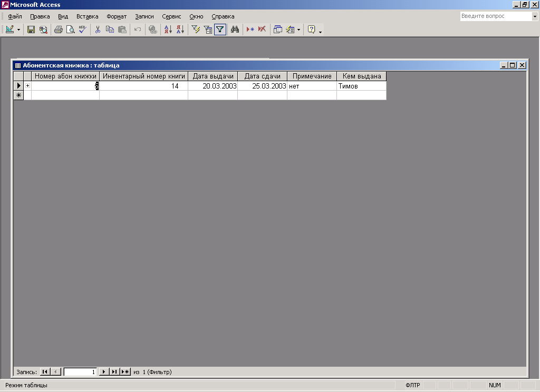This screenshot has height=392, width=540.
Task: Run the spelling check icon
Action: (83, 30)
